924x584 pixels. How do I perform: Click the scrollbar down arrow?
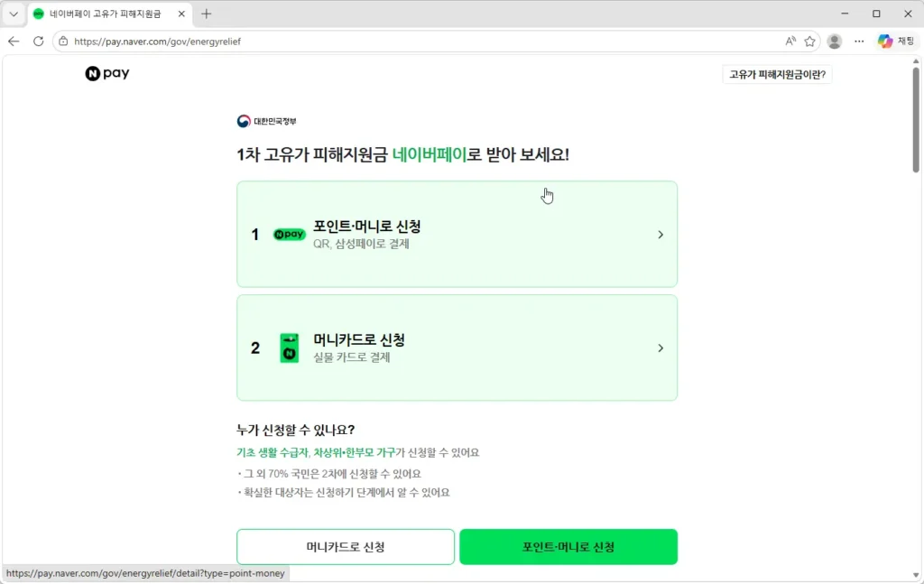point(916,575)
